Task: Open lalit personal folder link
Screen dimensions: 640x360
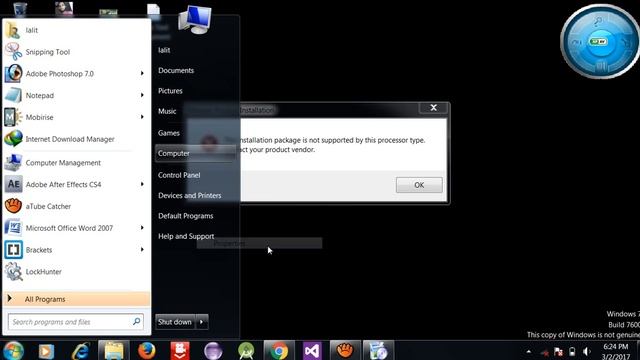Action: point(164,50)
